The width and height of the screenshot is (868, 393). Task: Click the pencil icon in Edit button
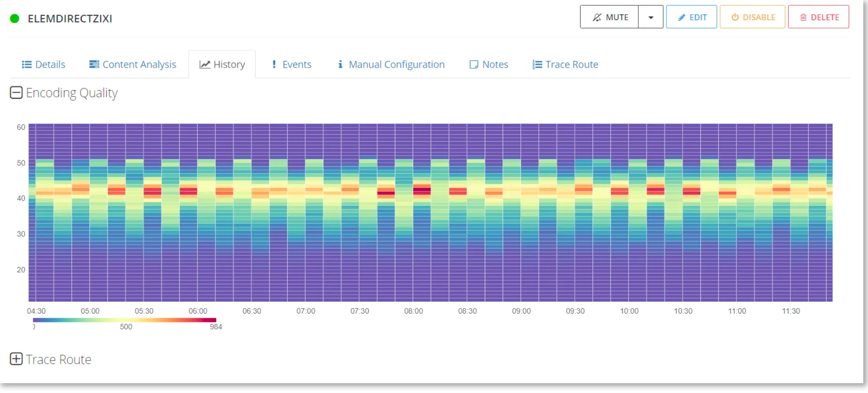click(x=682, y=17)
